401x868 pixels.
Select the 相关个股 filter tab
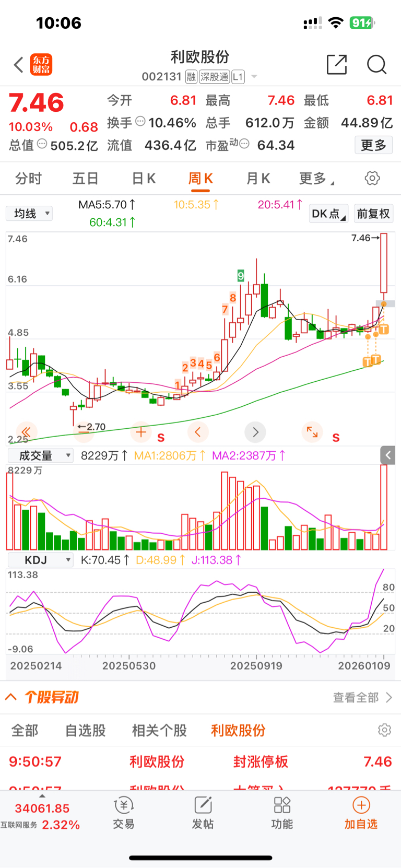(x=159, y=730)
